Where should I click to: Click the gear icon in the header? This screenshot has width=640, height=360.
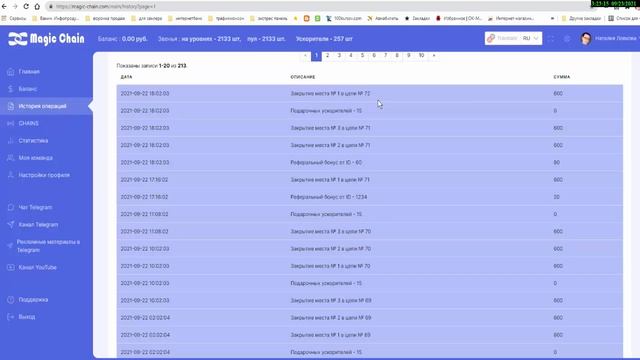coord(567,39)
